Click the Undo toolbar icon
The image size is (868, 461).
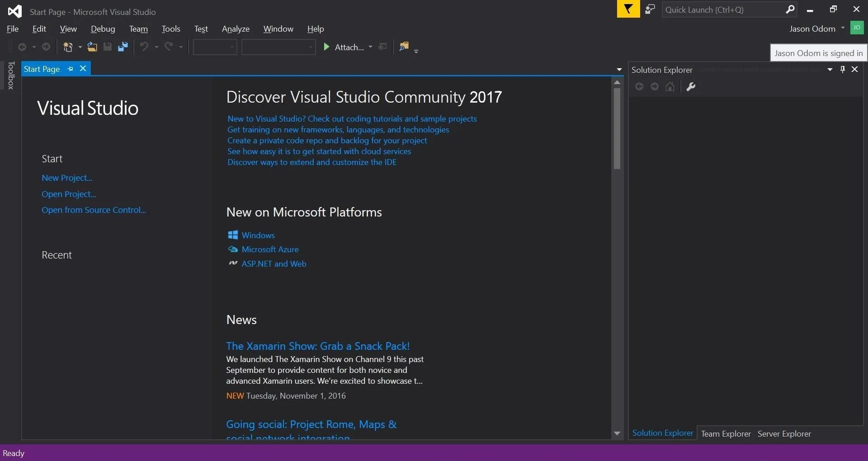(x=144, y=47)
